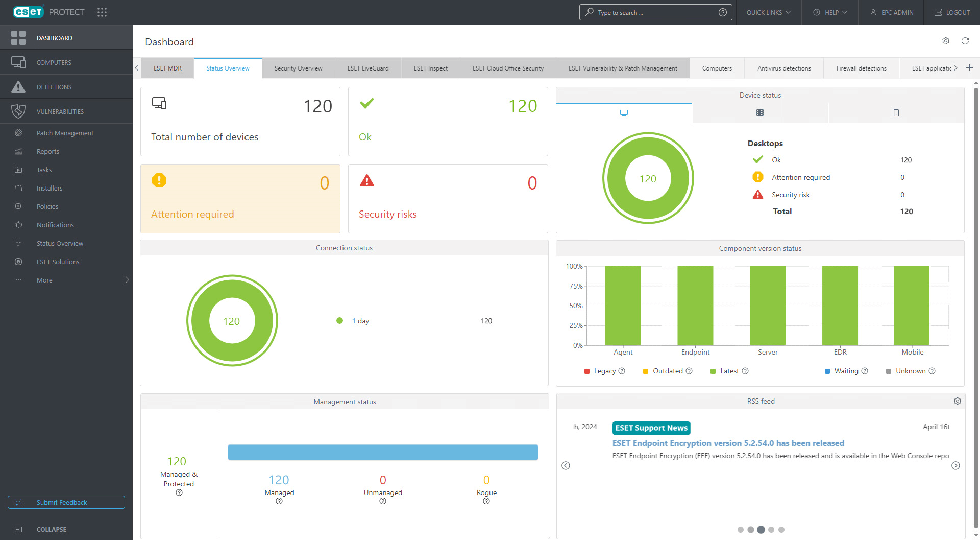
Task: Expand the More sidebar menu
Action: pos(66,280)
